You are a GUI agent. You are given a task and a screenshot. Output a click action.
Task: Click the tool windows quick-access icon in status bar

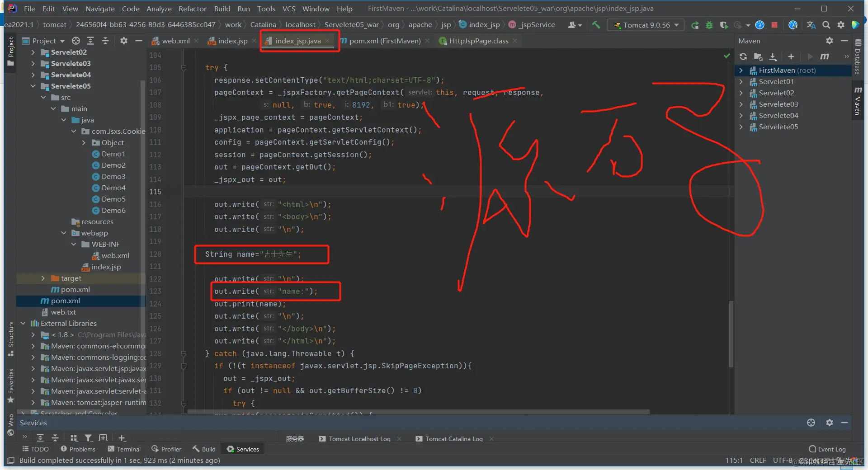tap(11, 461)
